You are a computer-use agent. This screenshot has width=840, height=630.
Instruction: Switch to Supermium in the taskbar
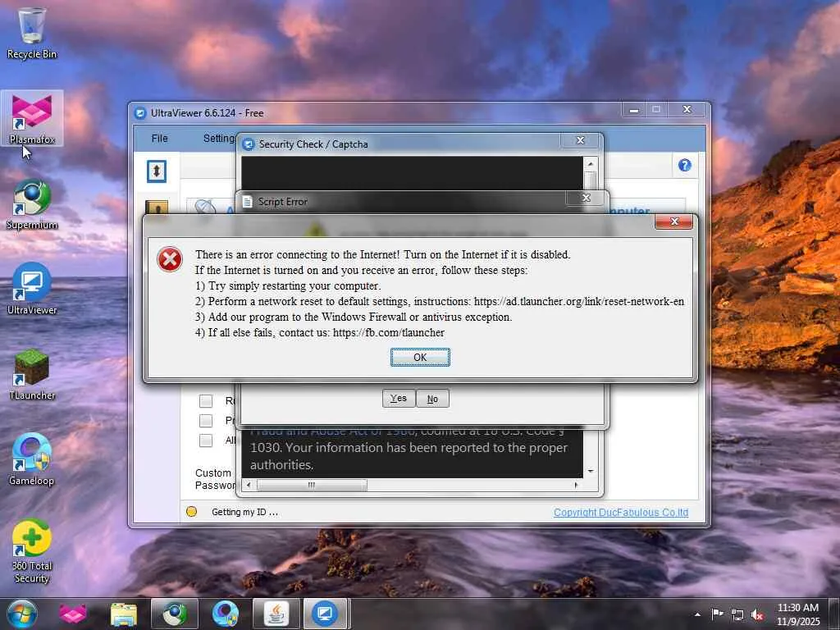coord(175,614)
